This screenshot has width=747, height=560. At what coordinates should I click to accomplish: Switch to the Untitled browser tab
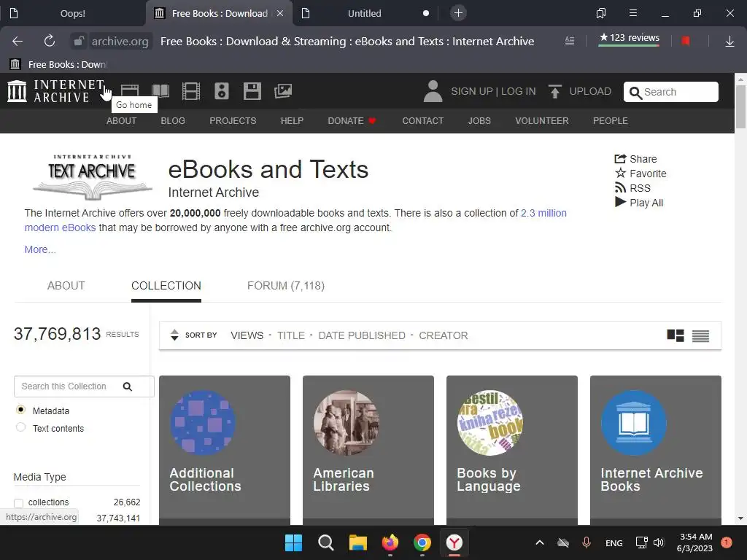click(365, 13)
